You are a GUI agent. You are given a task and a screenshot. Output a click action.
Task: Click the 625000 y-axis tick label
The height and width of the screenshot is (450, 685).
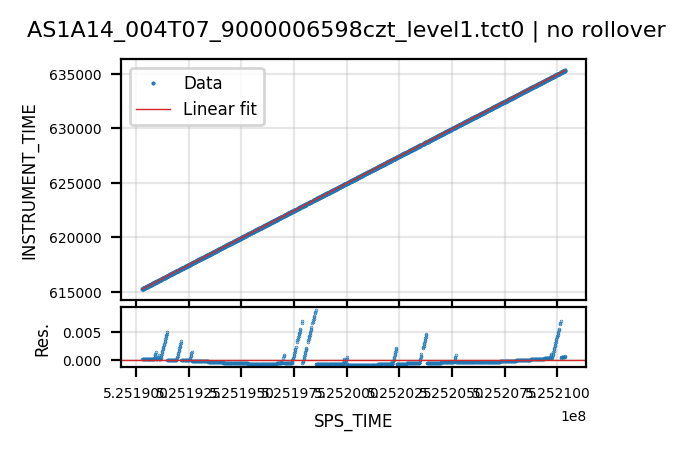(75, 184)
